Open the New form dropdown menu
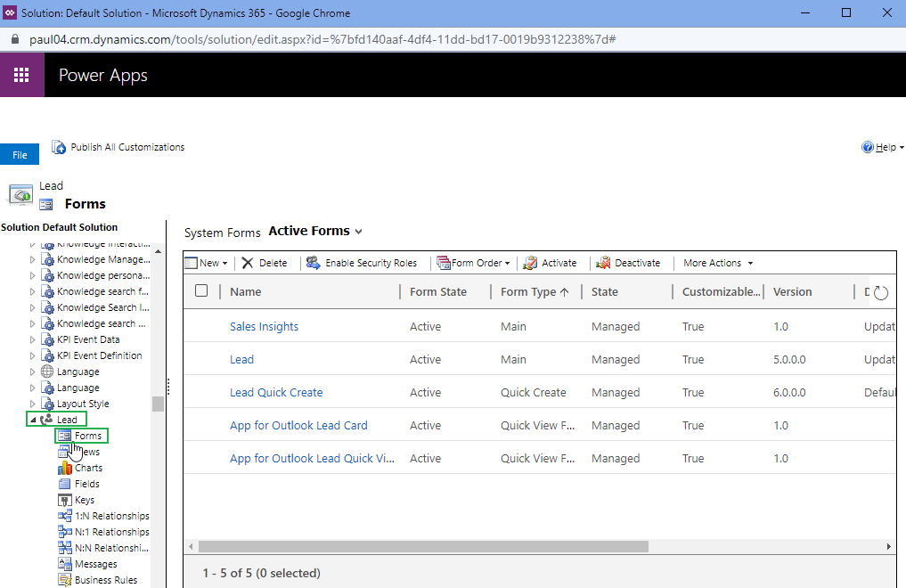This screenshot has width=906, height=588. click(x=207, y=263)
